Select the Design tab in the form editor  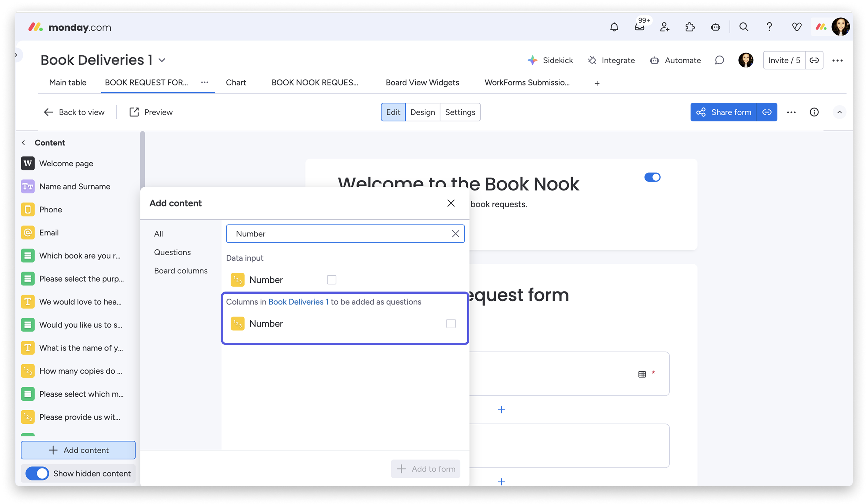(x=423, y=112)
